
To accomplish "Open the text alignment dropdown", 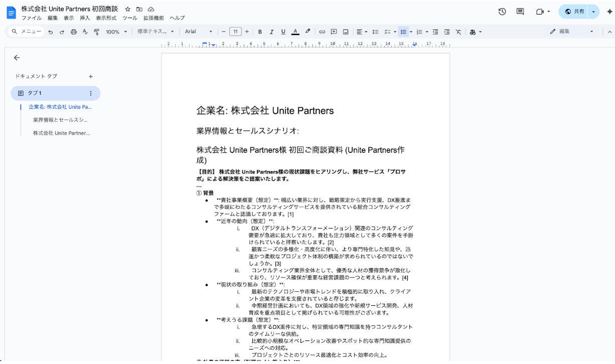I will pos(362,32).
